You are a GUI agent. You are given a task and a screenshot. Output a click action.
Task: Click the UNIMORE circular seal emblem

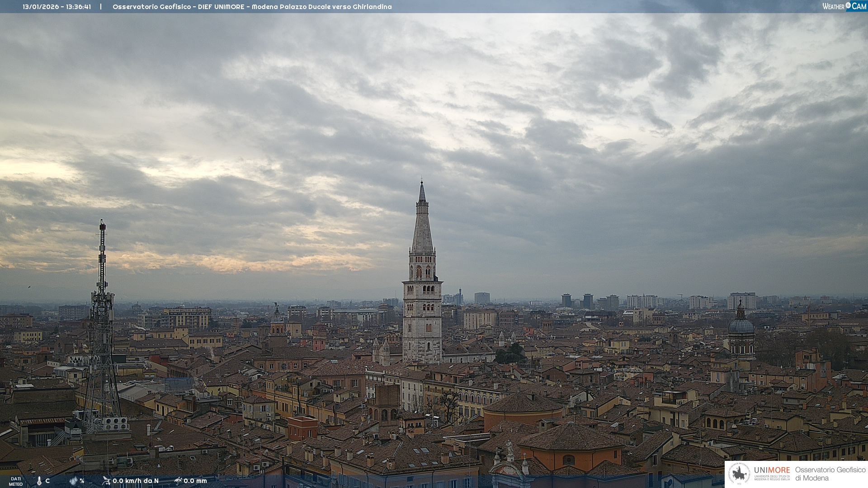739,474
